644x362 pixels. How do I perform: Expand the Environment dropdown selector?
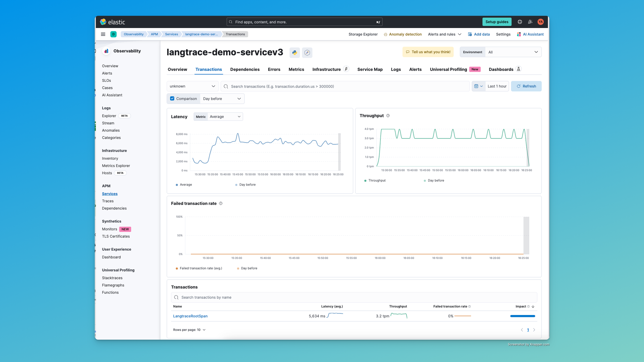tap(513, 52)
